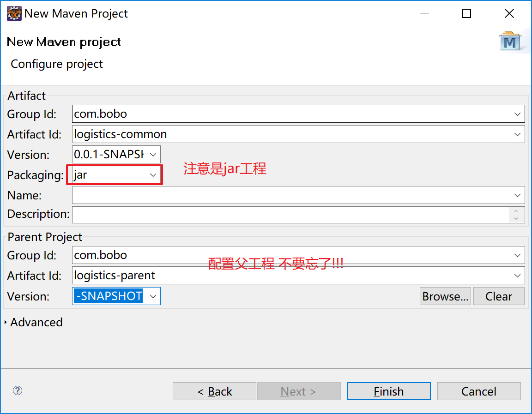This screenshot has width=532, height=414.
Task: Open the Packaging jar dropdown arrow
Action: coord(153,175)
